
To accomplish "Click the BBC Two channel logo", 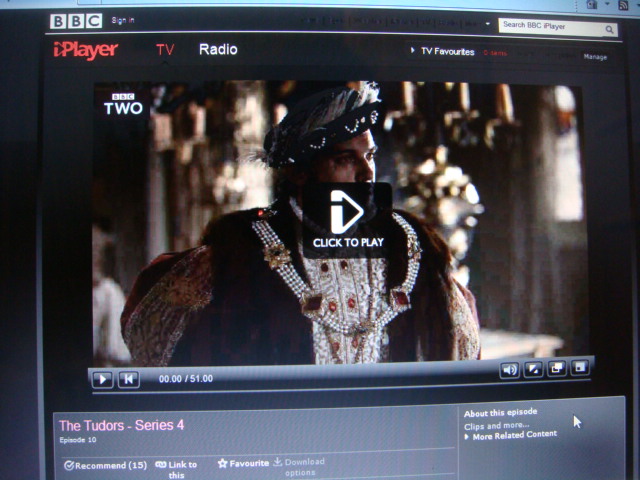I will [x=123, y=104].
